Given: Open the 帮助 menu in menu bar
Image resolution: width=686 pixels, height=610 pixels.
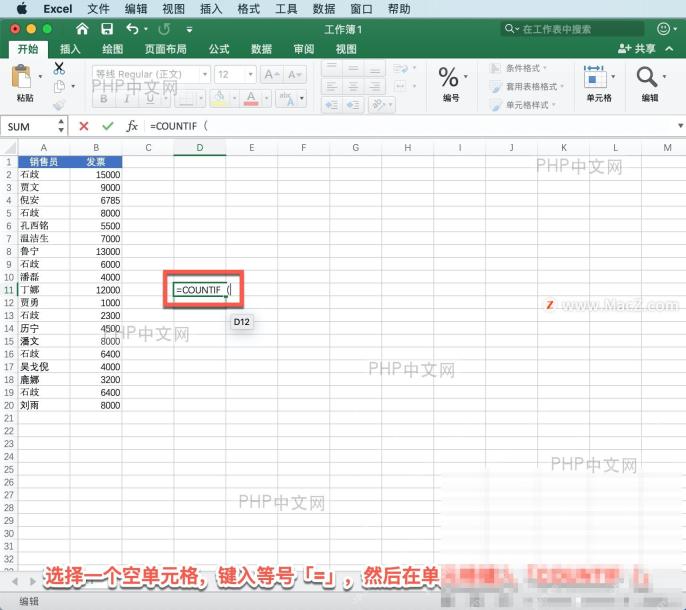Looking at the screenshot, I should [399, 9].
